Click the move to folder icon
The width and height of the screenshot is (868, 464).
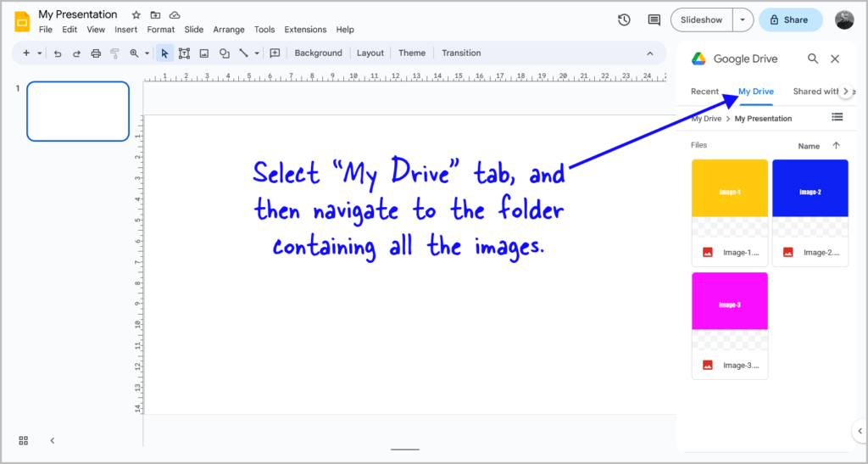tap(156, 15)
